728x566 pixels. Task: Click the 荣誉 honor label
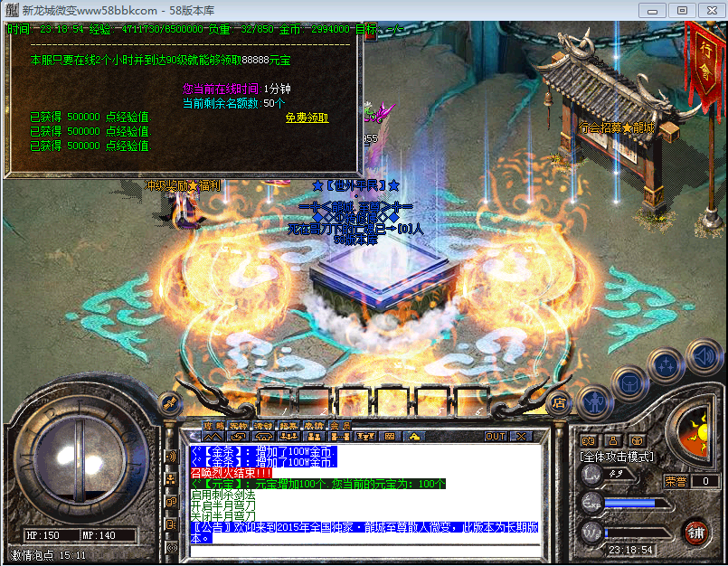[675, 481]
